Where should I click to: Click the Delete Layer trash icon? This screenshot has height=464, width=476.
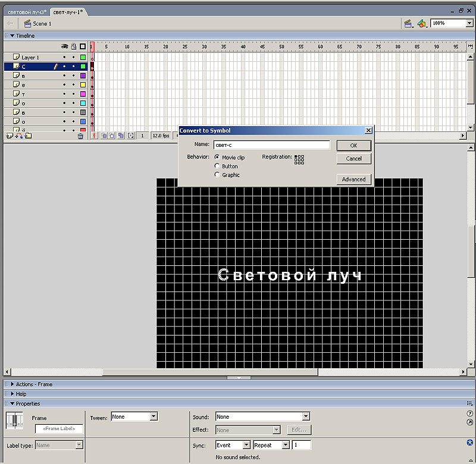81,136
